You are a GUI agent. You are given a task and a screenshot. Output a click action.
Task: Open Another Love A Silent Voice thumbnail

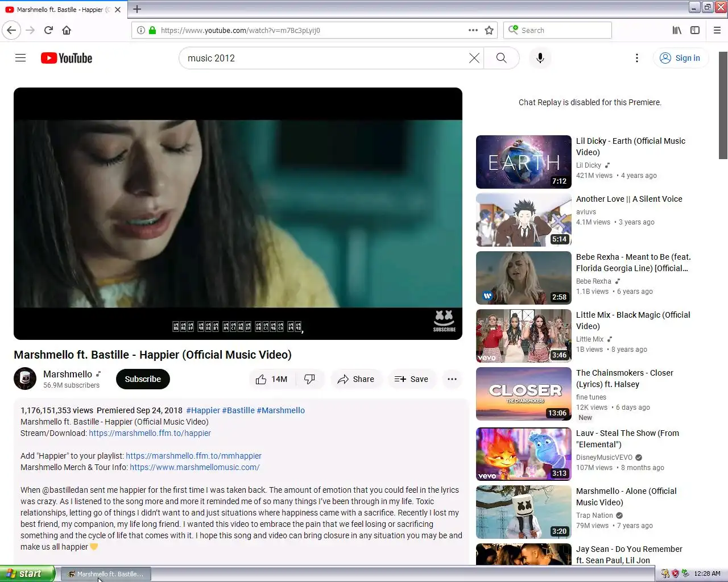[x=524, y=220]
